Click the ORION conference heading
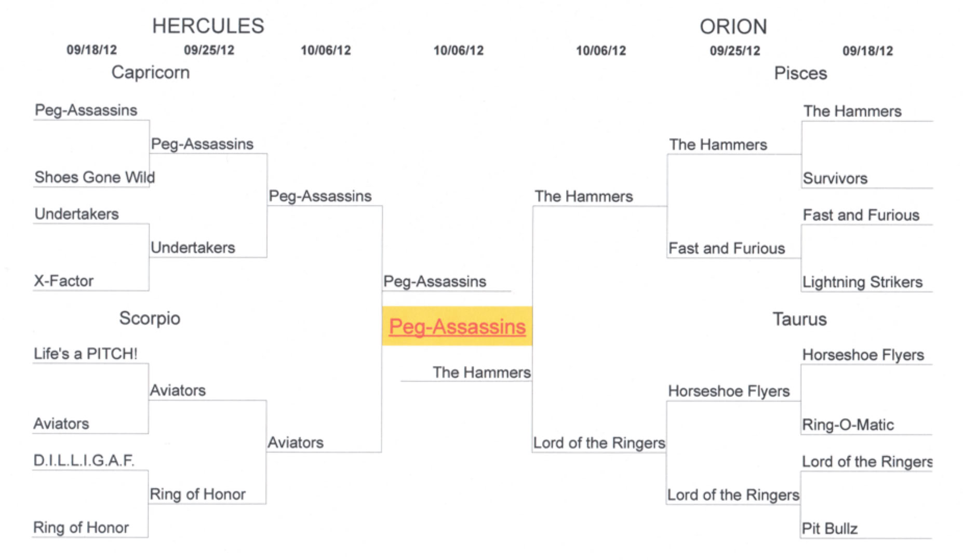This screenshot has height=560, width=963. click(x=733, y=26)
